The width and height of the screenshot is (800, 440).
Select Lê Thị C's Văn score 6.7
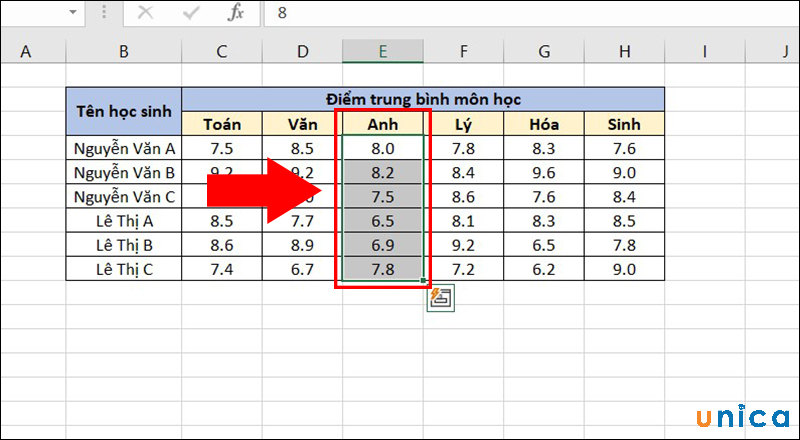pos(303,269)
